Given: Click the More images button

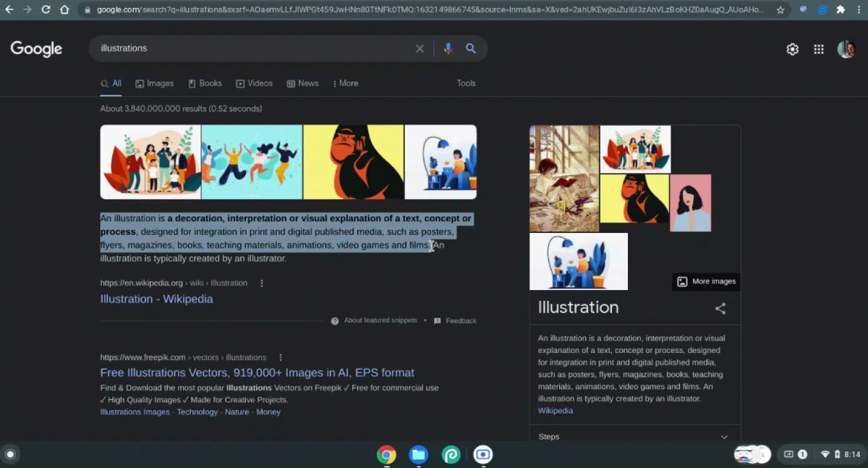Looking at the screenshot, I should tap(705, 281).
